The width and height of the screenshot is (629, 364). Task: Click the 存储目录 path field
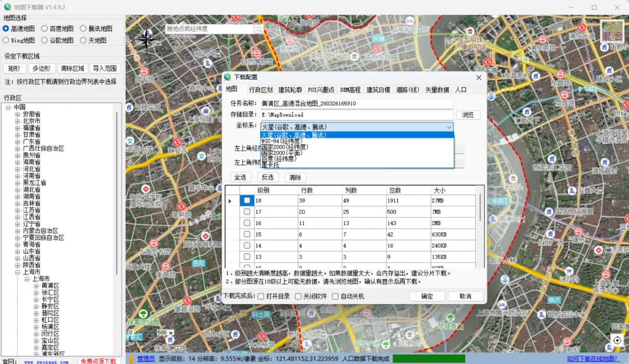point(356,115)
